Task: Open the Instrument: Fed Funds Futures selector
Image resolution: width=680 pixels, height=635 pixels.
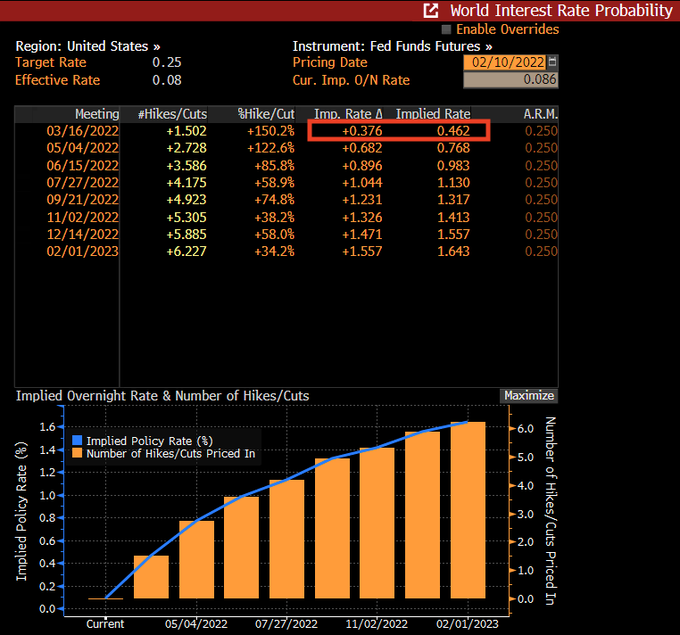Action: pos(392,46)
